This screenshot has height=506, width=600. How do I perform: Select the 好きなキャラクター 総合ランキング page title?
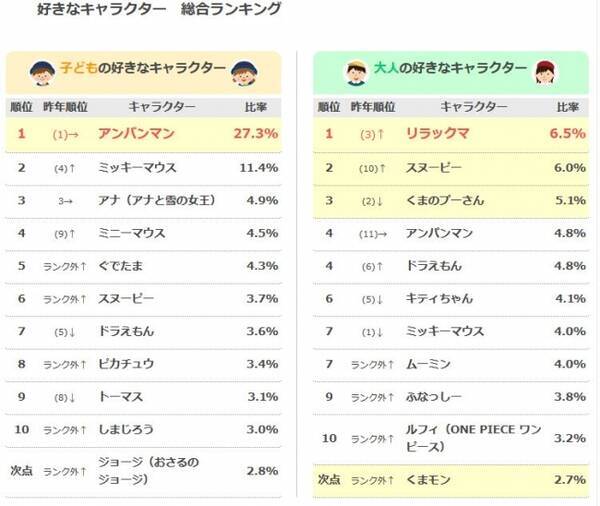pos(148,11)
